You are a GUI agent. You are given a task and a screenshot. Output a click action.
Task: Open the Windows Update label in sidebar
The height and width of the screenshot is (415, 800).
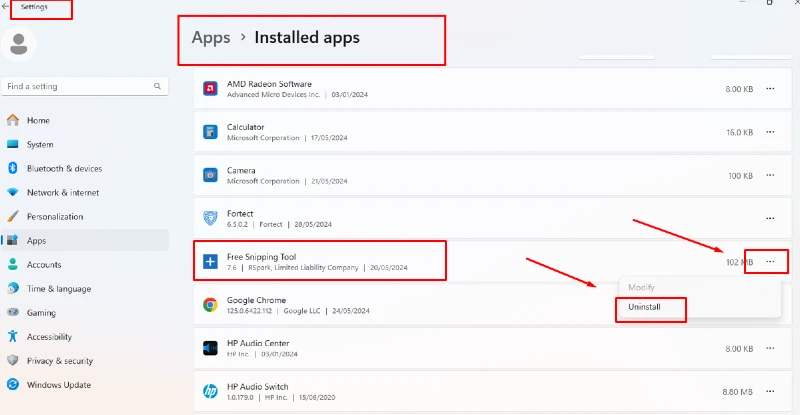point(59,385)
